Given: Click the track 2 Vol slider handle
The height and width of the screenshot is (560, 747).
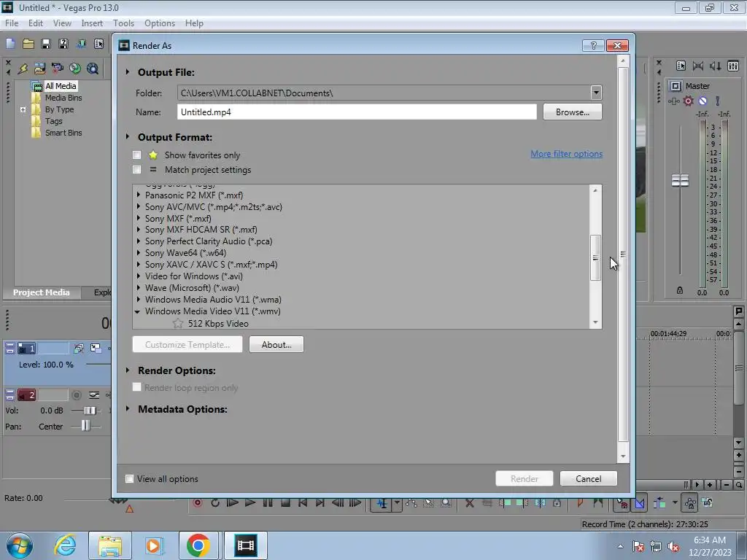Looking at the screenshot, I should (x=90, y=411).
